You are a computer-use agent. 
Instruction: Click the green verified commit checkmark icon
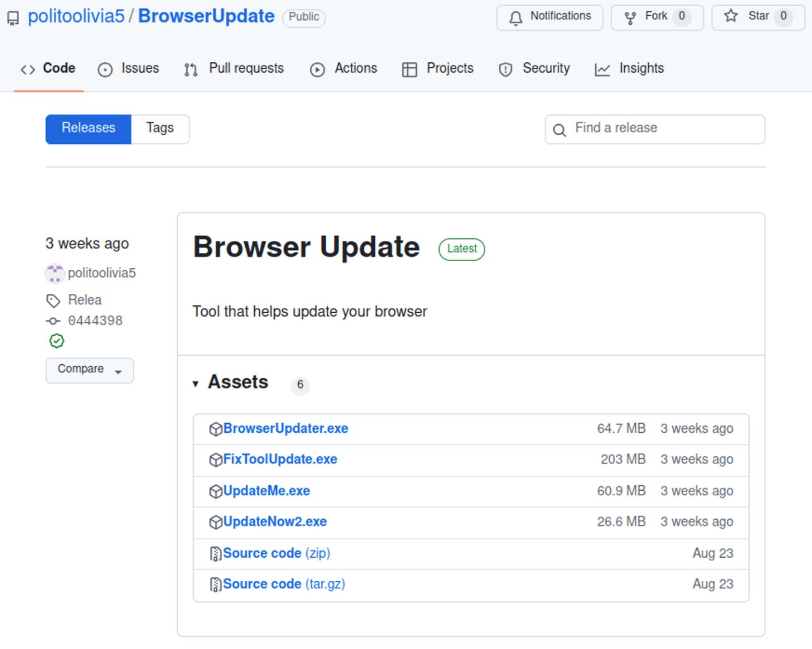pos(57,341)
